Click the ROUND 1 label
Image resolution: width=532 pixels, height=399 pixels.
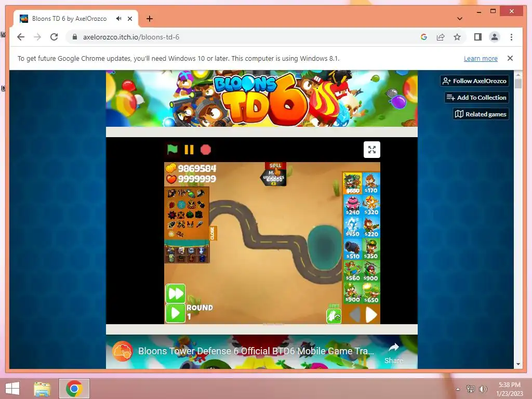(199, 312)
